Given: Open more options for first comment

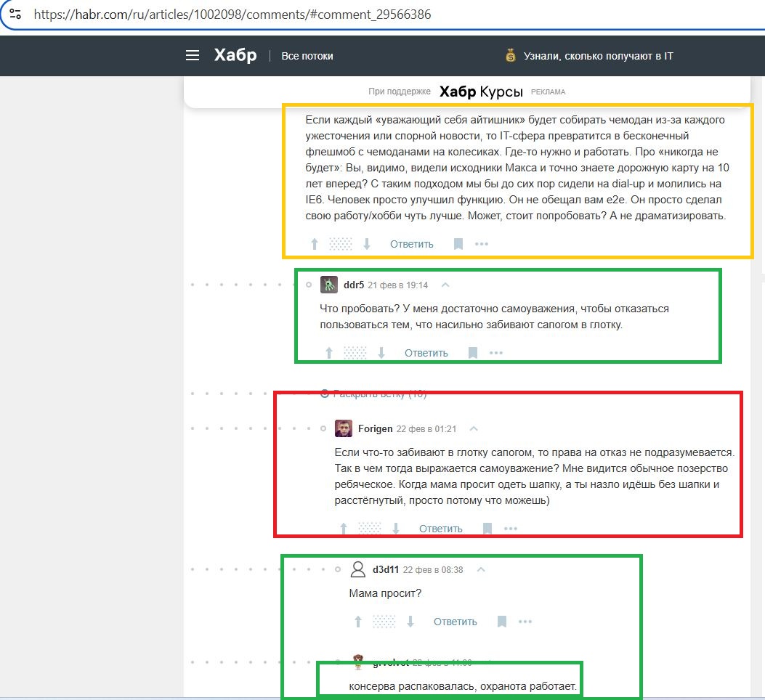Looking at the screenshot, I should pyautogui.click(x=482, y=245).
